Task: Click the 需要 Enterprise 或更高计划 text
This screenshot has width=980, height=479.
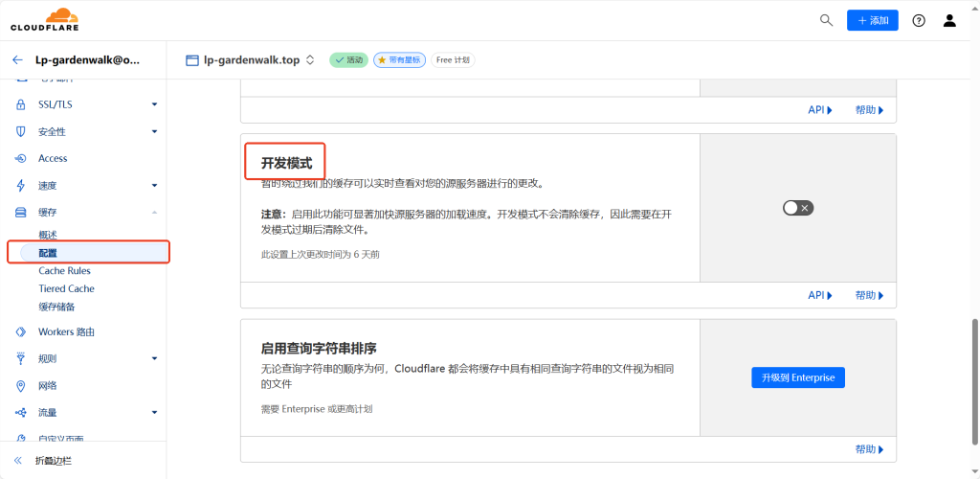Action: [x=317, y=409]
